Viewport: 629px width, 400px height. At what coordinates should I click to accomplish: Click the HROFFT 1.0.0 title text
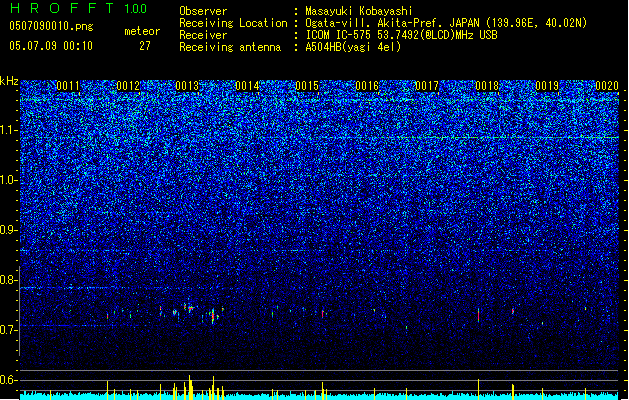coord(78,8)
